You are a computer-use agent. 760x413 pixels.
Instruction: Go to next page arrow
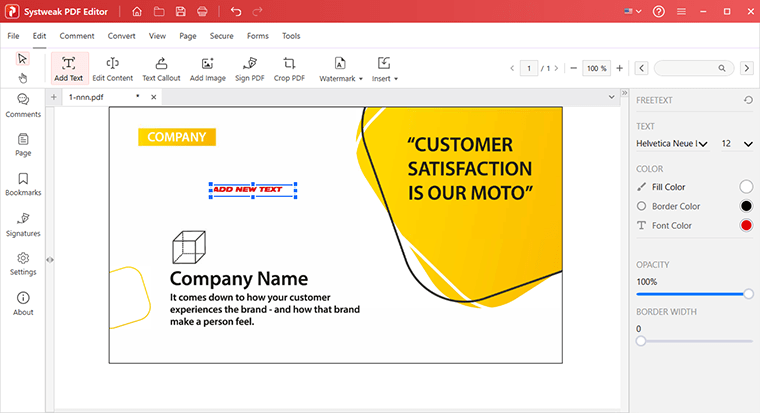(x=556, y=68)
